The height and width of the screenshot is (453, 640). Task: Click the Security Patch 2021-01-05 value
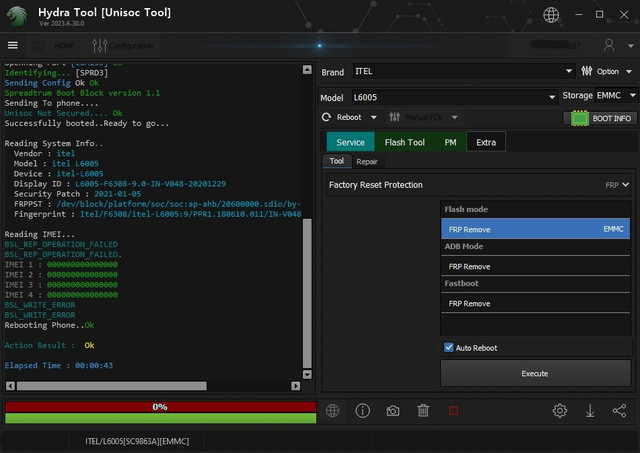point(118,194)
